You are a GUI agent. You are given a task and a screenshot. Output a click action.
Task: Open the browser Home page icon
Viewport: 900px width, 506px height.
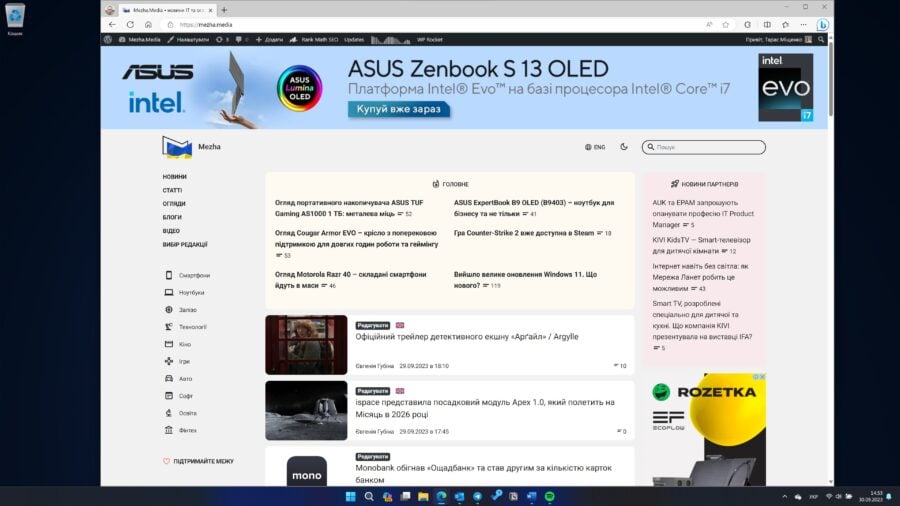148,25
